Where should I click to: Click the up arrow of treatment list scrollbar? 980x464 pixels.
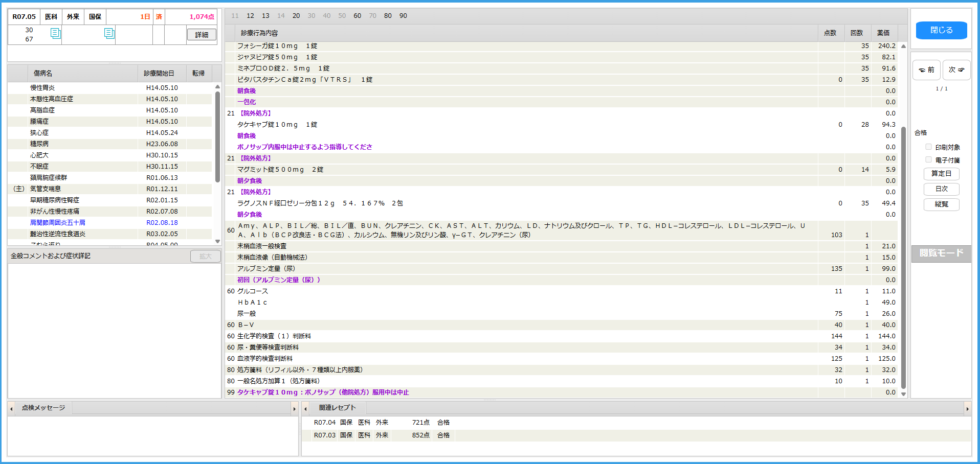(903, 46)
